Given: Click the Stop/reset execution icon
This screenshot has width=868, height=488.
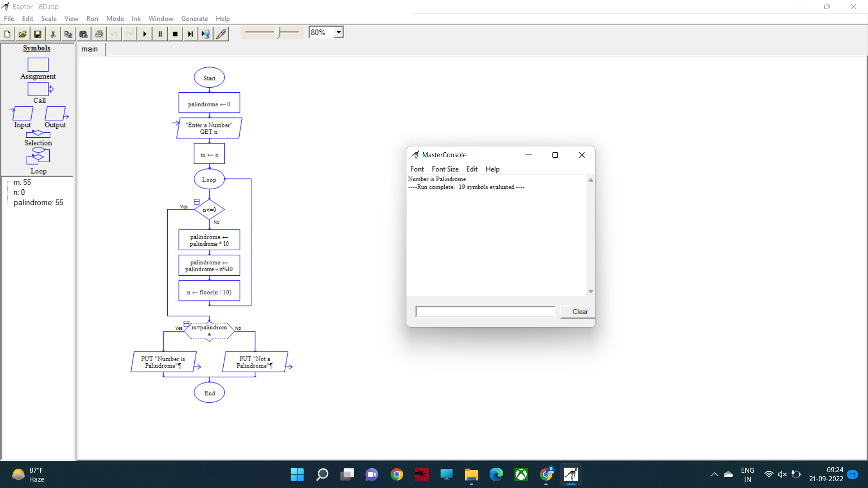Looking at the screenshot, I should [x=175, y=34].
